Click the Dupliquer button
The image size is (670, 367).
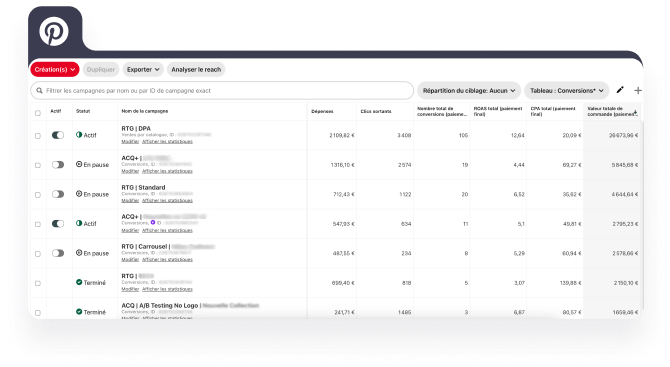(101, 69)
